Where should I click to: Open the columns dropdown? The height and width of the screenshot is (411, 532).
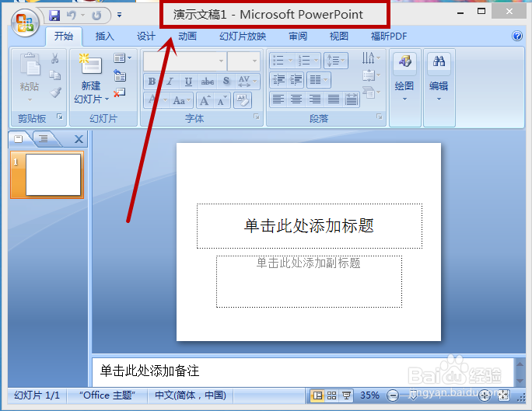point(319,80)
